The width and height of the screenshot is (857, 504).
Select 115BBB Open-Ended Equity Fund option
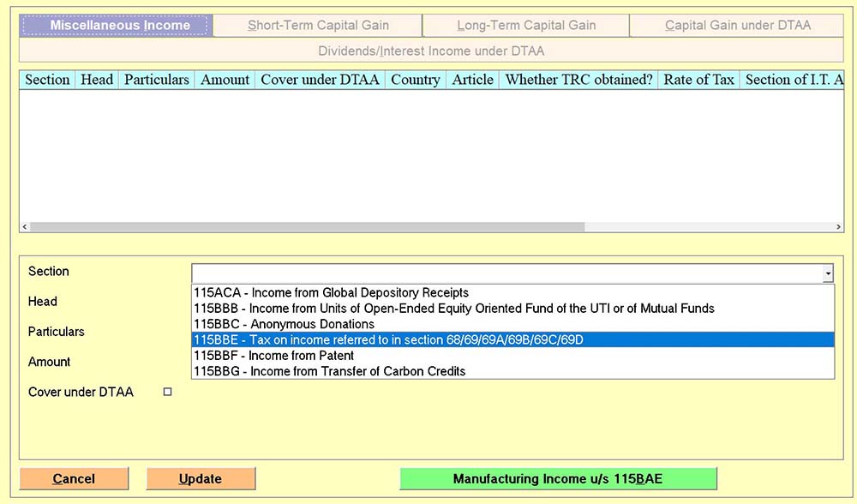tap(453, 309)
